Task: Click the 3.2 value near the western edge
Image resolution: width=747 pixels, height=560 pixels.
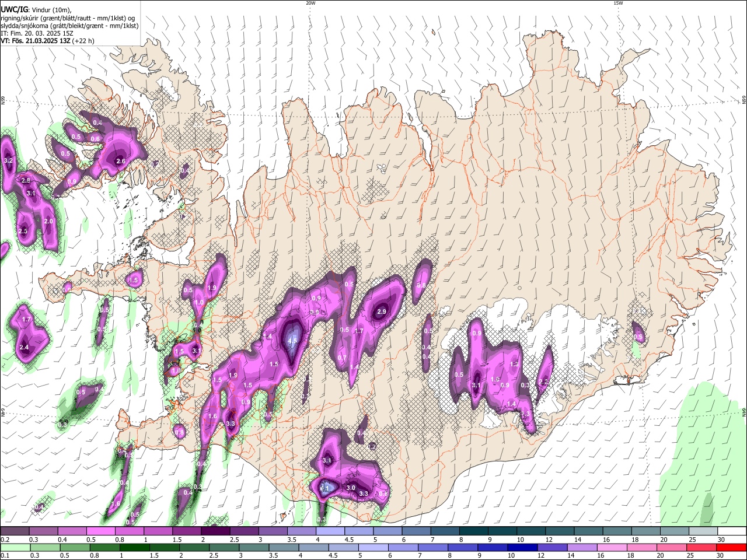Action: coord(8,160)
